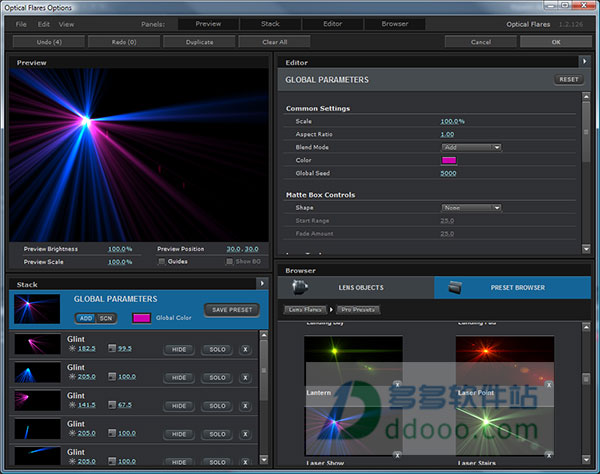This screenshot has width=600, height=474.
Task: Click the breadcrumb arrow after Lens Flares
Action: [331, 309]
